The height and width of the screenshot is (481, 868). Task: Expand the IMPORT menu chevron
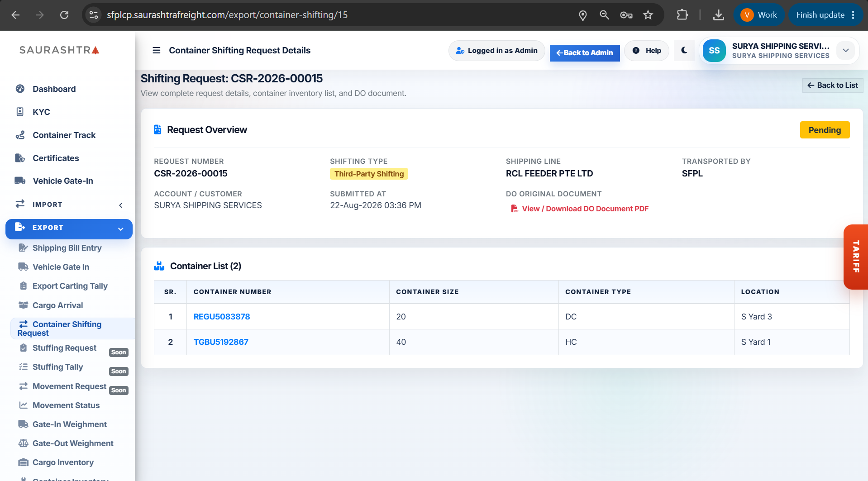[x=121, y=205]
